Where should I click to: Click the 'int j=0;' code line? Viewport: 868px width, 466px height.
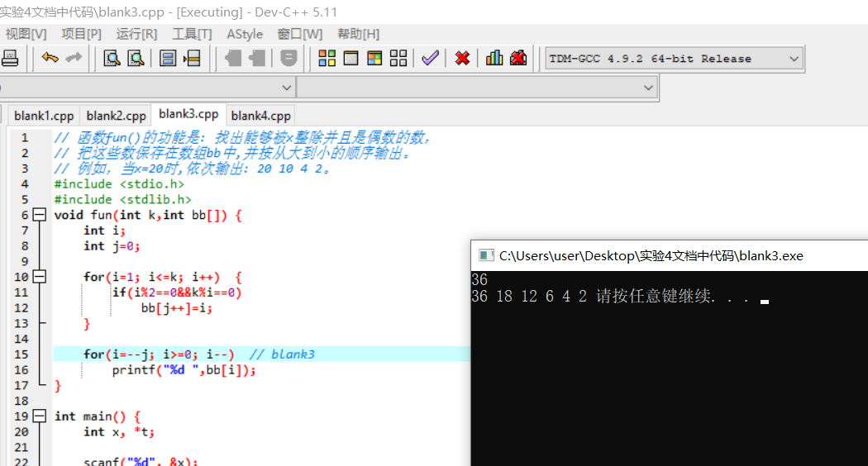[112, 245]
